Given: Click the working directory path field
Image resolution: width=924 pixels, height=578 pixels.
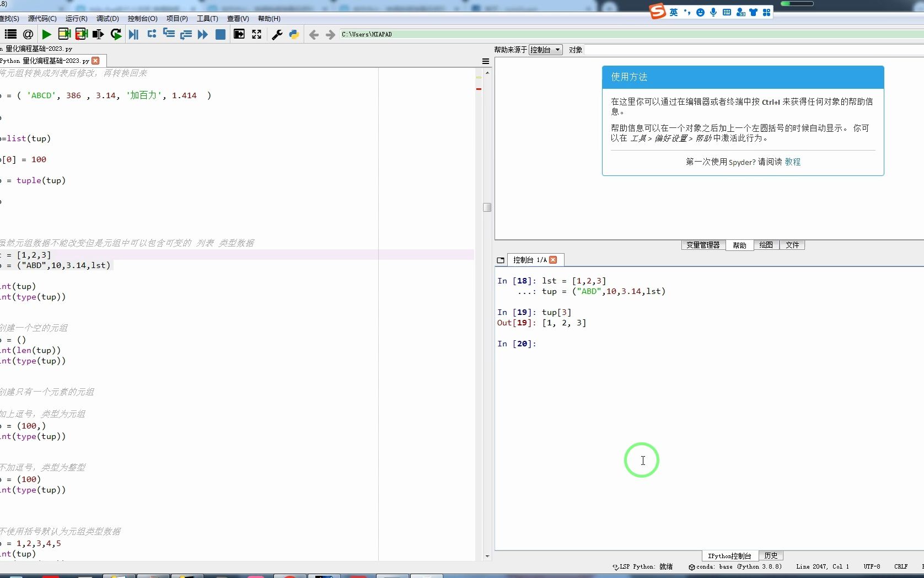Looking at the screenshot, I should tap(631, 34).
